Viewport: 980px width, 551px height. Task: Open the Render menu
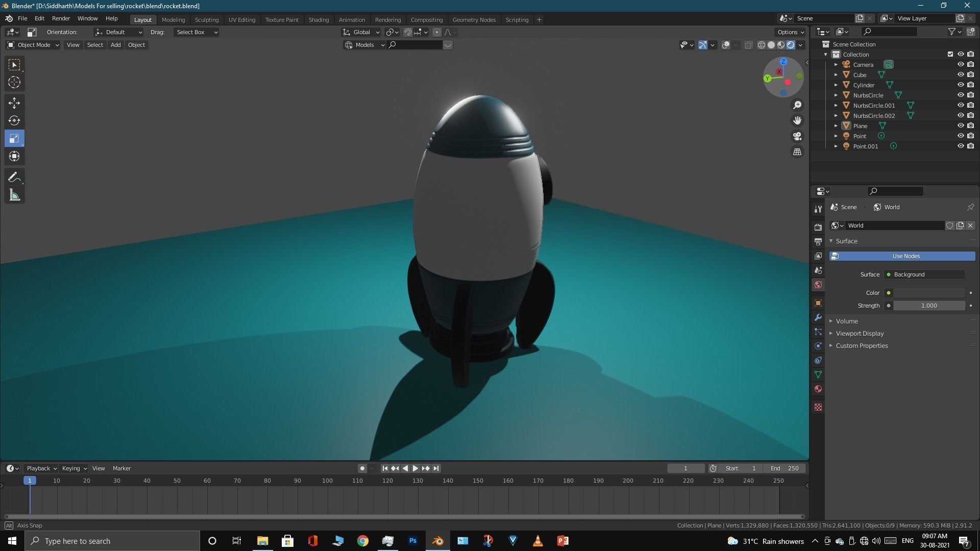(x=61, y=18)
